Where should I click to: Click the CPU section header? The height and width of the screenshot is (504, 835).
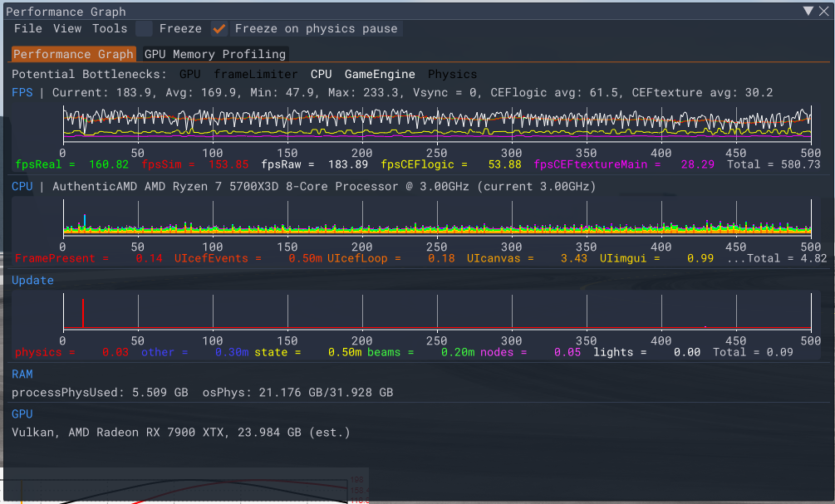[x=22, y=187]
